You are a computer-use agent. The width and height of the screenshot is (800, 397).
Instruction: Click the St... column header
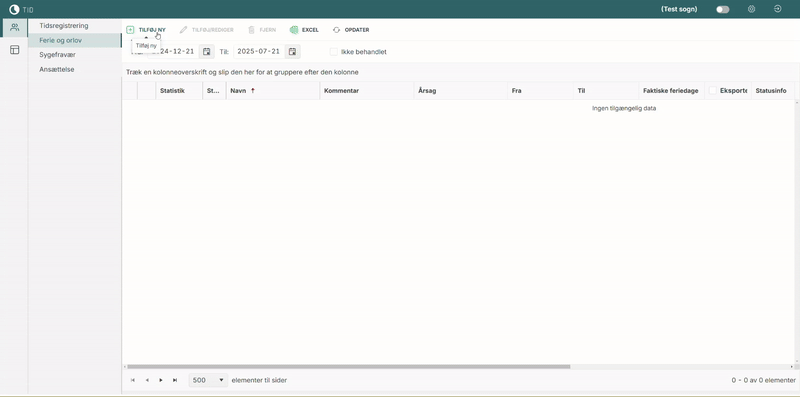[214, 90]
